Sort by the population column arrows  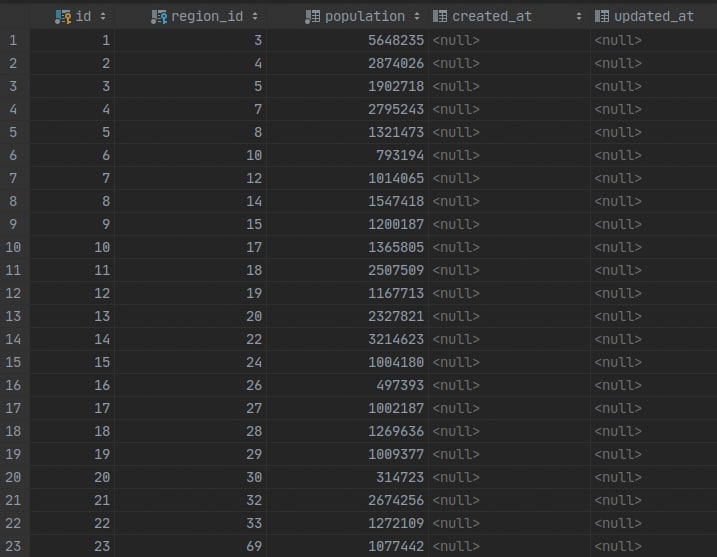(417, 16)
